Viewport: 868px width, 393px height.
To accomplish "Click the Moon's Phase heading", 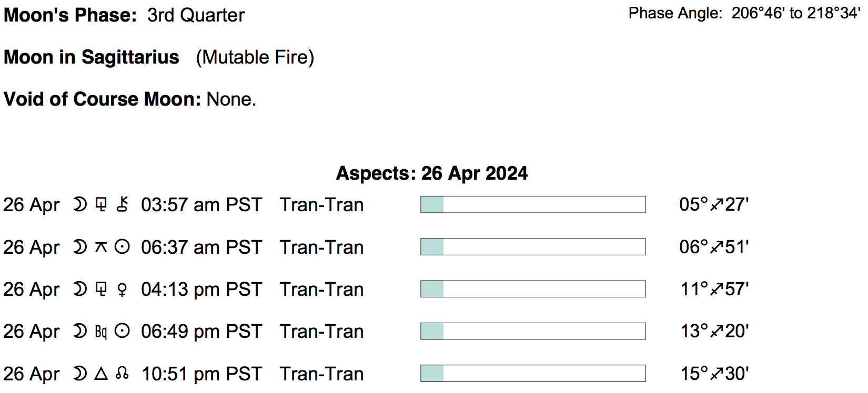I will tap(70, 15).
